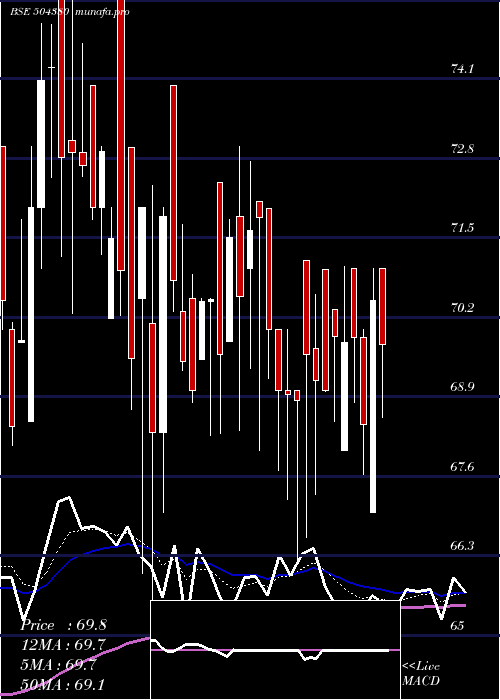Image resolution: width=500 pixels, height=700 pixels.
Task: Click the 70.2 price axis label
Action: click(462, 308)
